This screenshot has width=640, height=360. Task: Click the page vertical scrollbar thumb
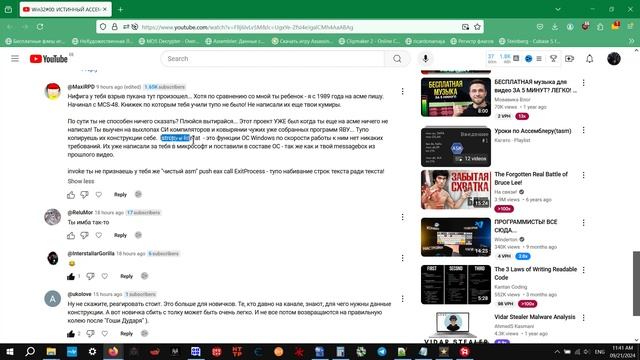tap(636, 283)
